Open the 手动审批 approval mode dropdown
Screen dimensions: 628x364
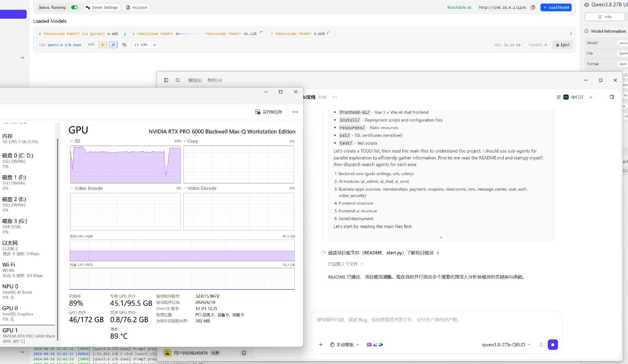(x=344, y=344)
